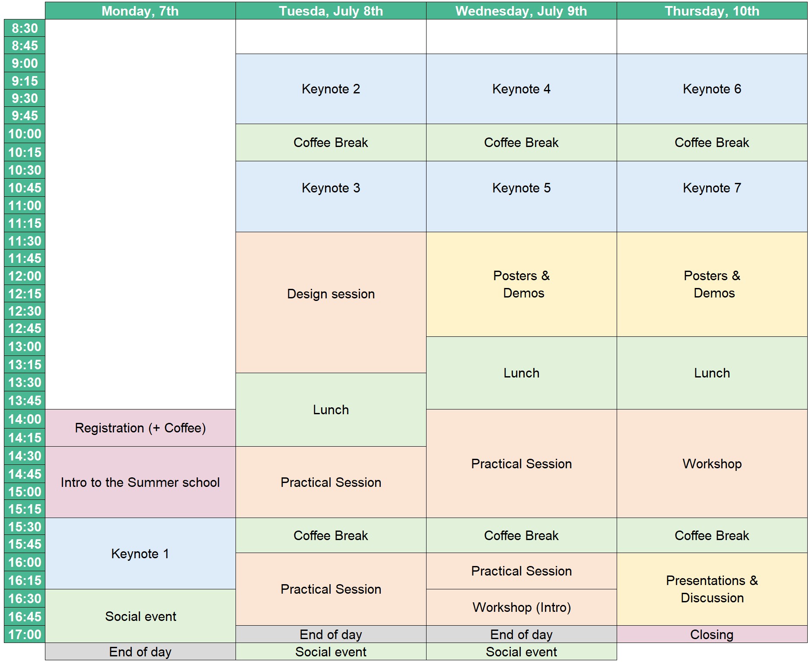Select the 9:00 time label
This screenshot has width=812, height=662.
pos(25,63)
